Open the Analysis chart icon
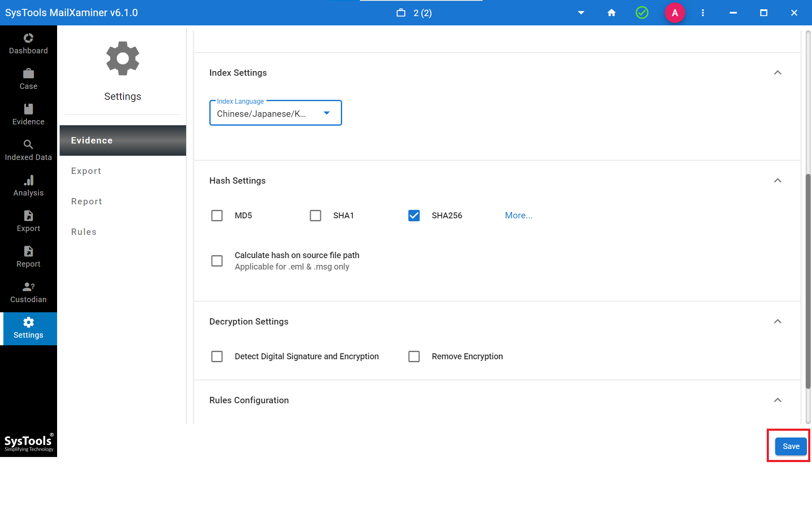The image size is (812, 512). pos(28,181)
